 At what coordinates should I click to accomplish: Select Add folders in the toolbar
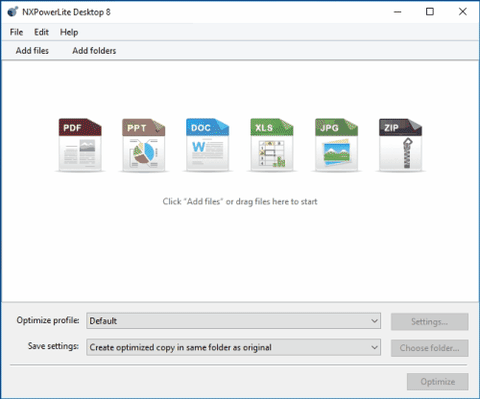(x=94, y=51)
